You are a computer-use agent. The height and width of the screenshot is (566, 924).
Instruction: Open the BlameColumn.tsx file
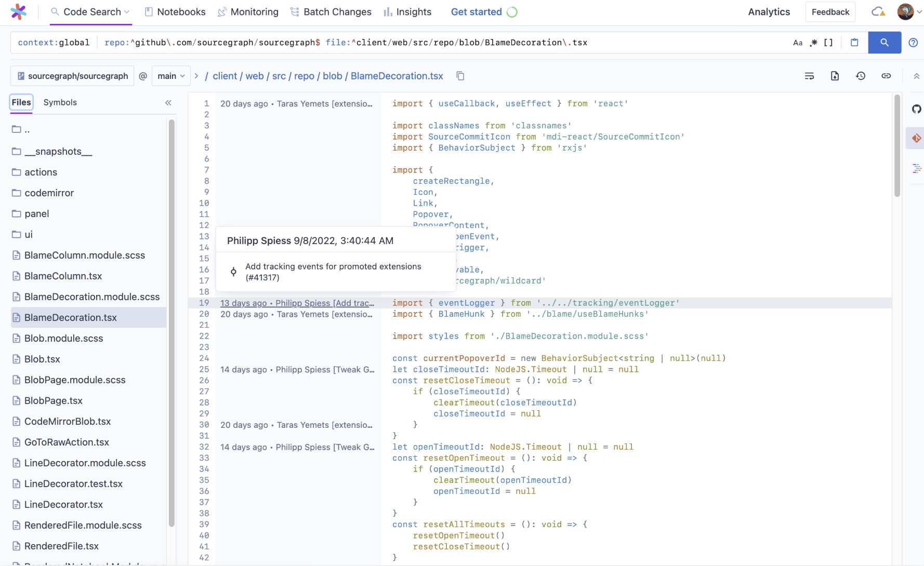[x=63, y=276]
